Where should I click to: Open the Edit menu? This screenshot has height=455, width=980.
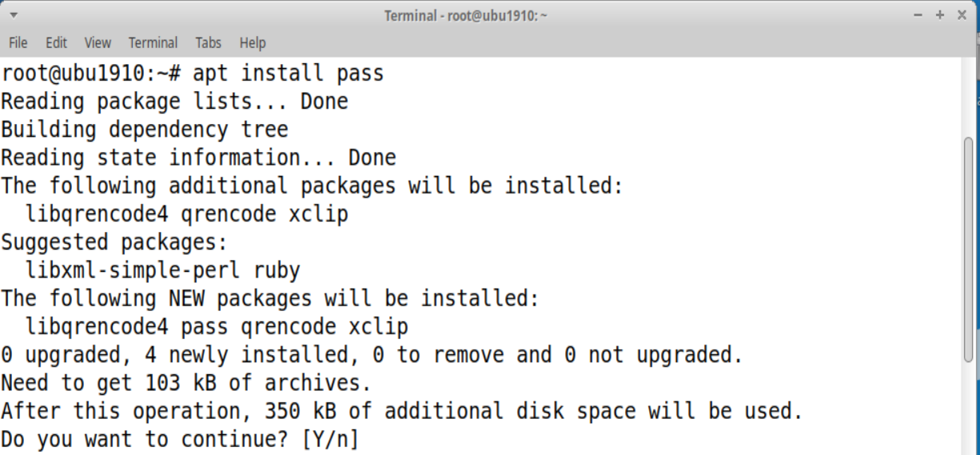pyautogui.click(x=56, y=42)
